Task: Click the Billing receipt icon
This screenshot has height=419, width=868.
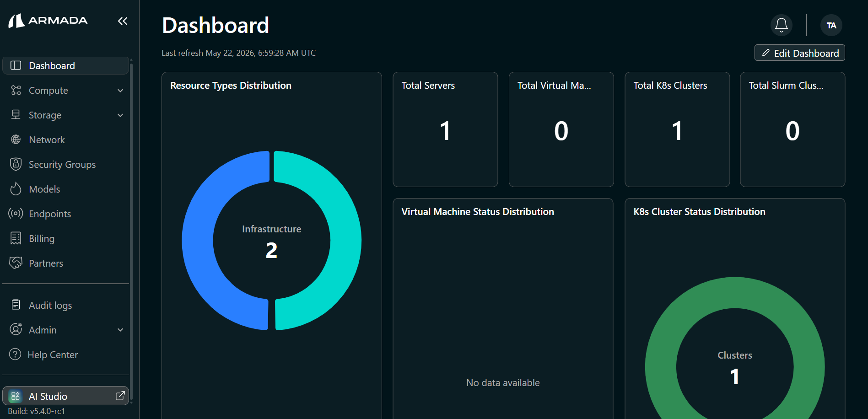Action: [x=16, y=238]
